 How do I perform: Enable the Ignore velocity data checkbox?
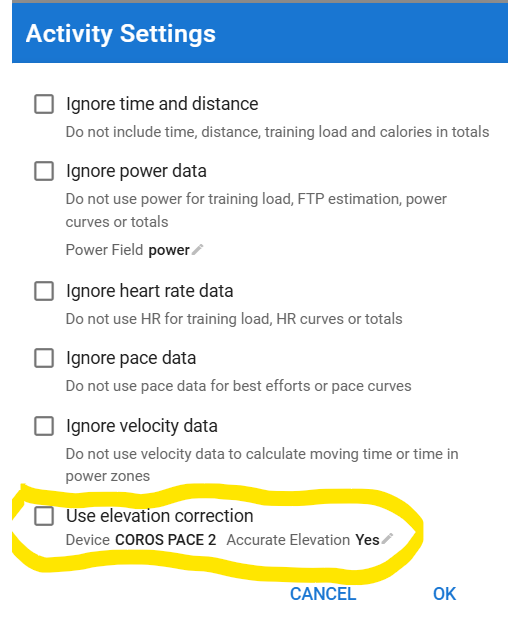(x=44, y=426)
